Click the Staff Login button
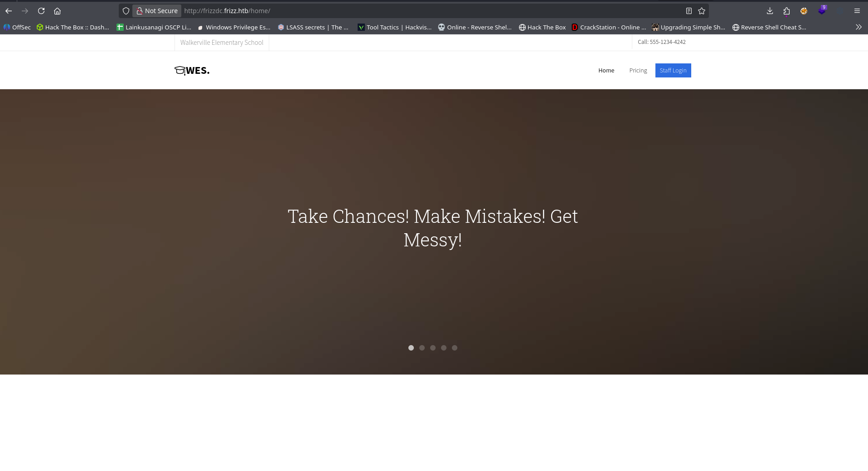The image size is (868, 471). point(673,70)
